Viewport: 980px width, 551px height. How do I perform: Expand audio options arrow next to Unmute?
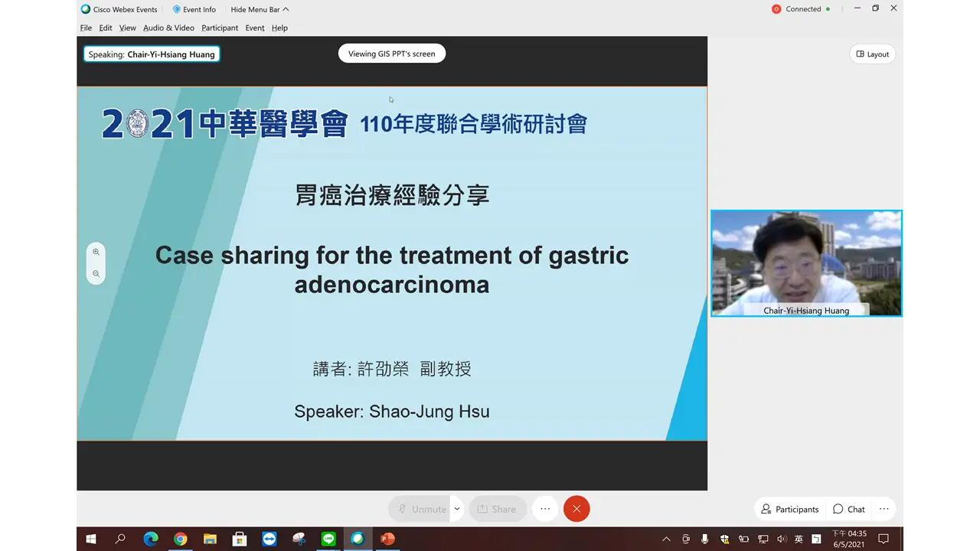(x=457, y=509)
